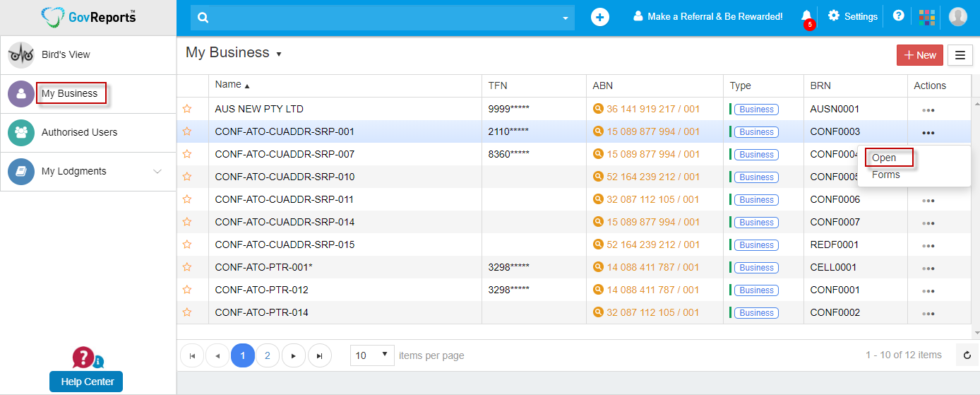Open the colorful apps grid icon
This screenshot has height=395, width=980.
(927, 16)
